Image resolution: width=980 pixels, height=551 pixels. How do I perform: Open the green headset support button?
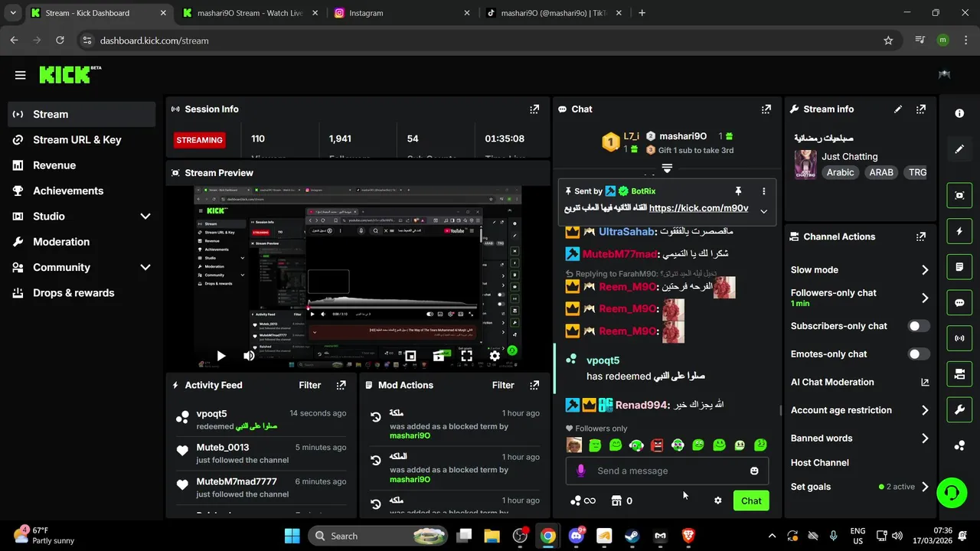point(952,492)
